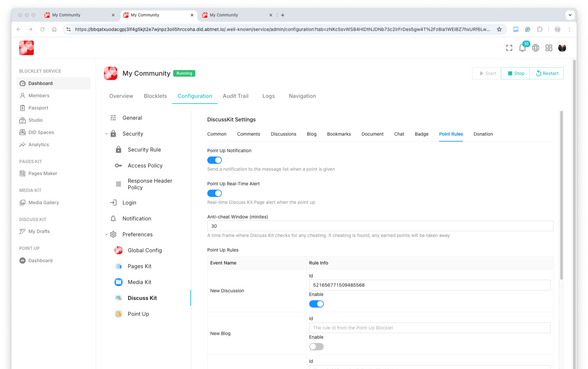Open the browser tab list dropdown
This screenshot has height=369, width=588.
(x=570, y=15)
